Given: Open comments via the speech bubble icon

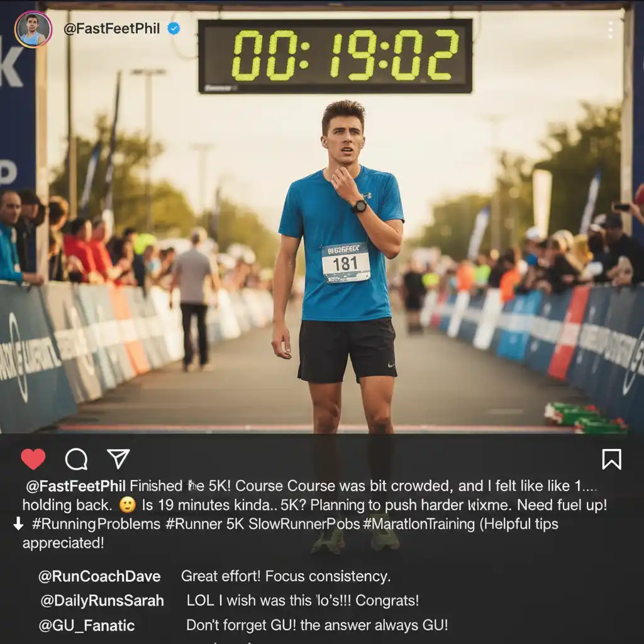Looking at the screenshot, I should point(76,458).
